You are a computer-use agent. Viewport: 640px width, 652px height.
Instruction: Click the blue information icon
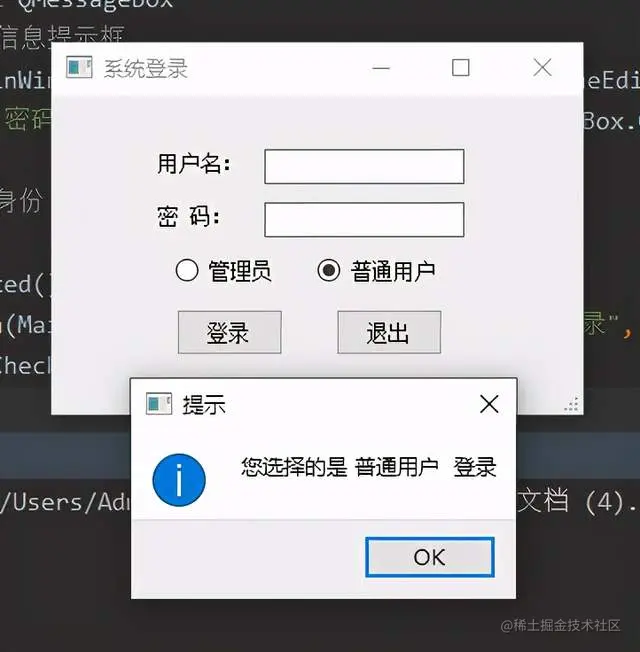(179, 480)
